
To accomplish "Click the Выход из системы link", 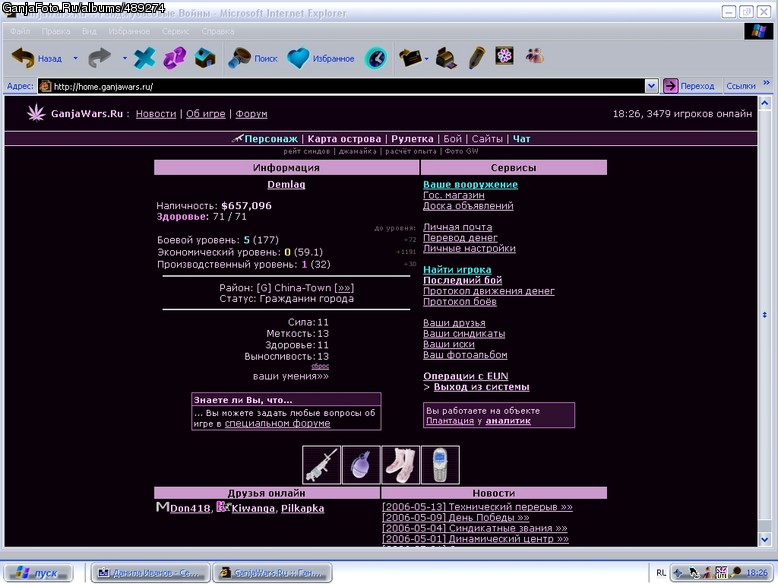I will (x=481, y=387).
